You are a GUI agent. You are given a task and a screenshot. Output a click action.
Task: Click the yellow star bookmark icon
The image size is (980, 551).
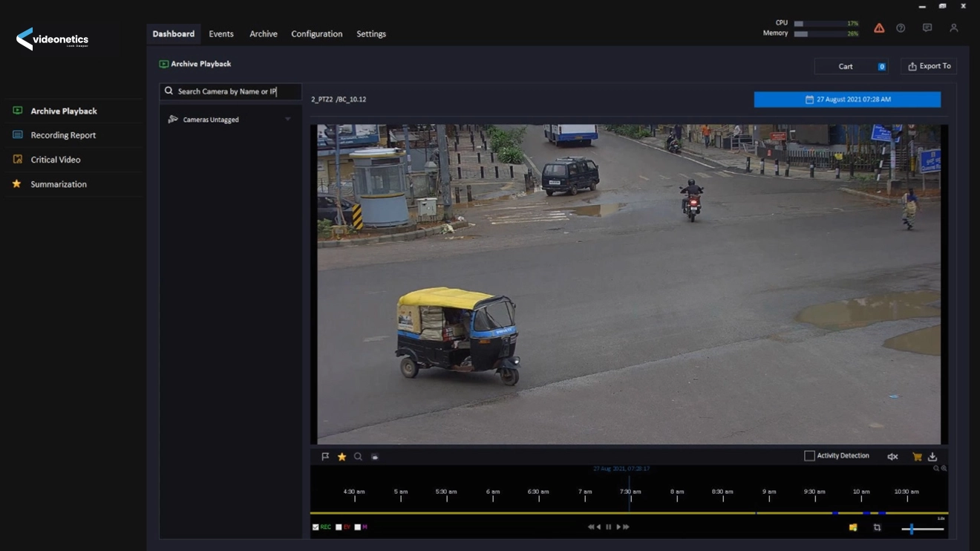point(342,457)
